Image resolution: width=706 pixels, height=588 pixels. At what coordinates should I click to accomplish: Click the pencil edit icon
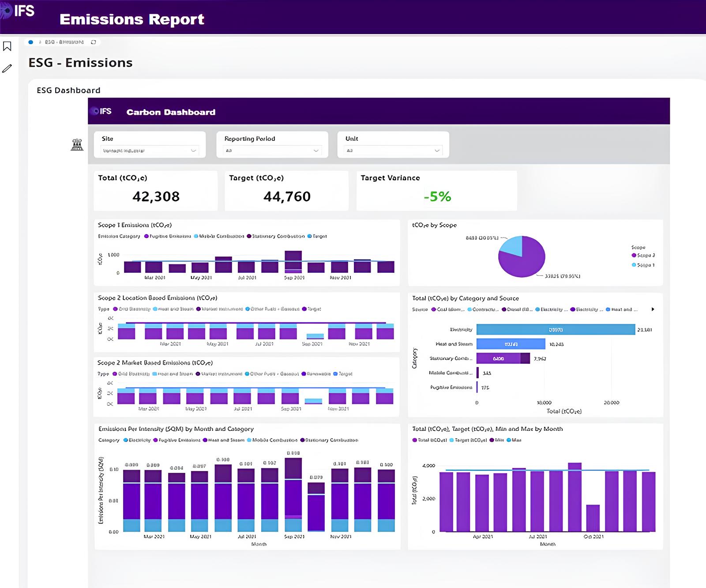(x=7, y=68)
